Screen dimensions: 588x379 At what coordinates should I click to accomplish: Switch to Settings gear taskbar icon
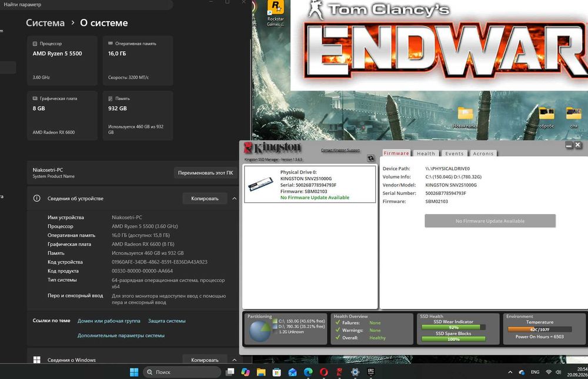(x=355, y=372)
